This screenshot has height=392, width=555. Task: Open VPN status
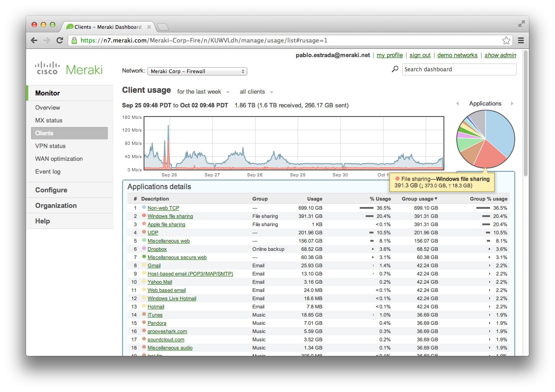(x=50, y=146)
